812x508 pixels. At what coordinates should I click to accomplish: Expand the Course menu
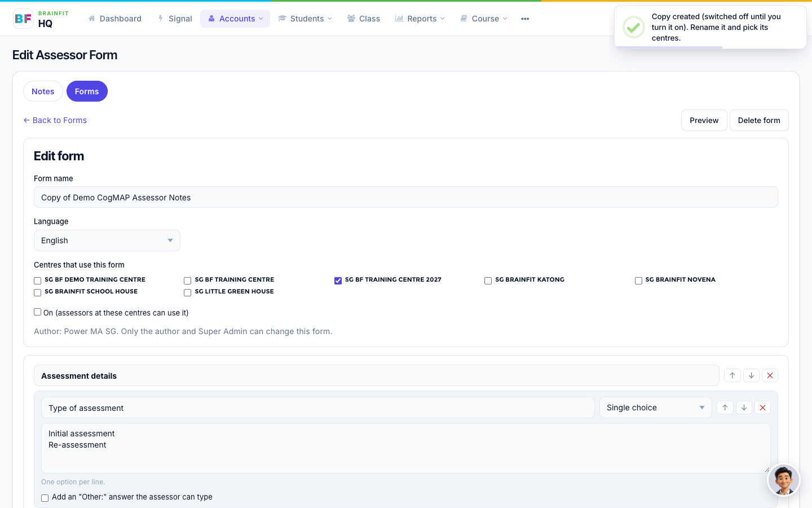(x=484, y=19)
